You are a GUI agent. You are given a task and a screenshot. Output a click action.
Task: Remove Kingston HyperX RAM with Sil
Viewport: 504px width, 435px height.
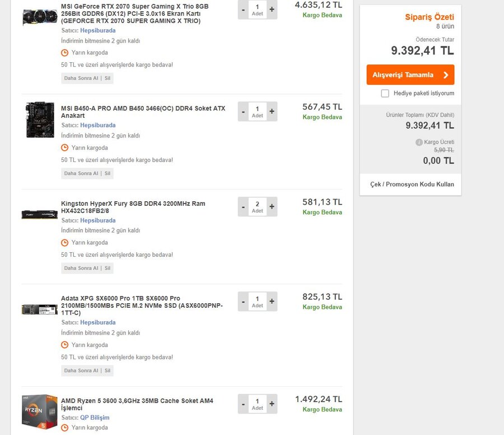(x=108, y=268)
